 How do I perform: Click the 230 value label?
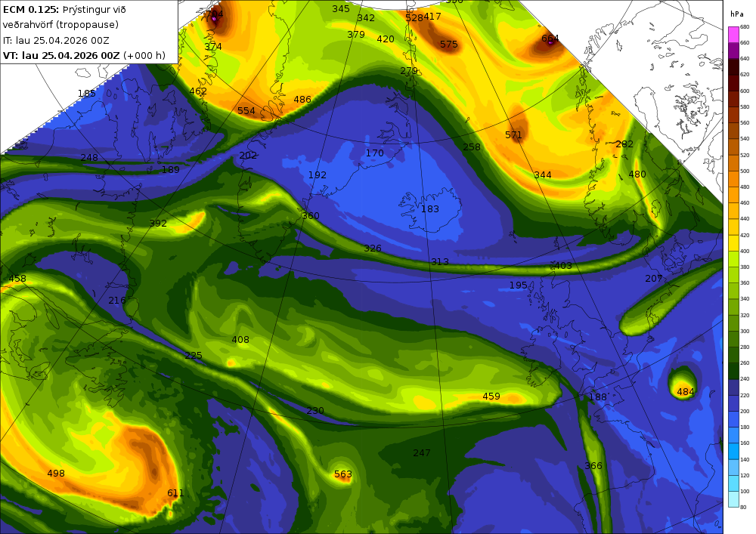click(315, 411)
